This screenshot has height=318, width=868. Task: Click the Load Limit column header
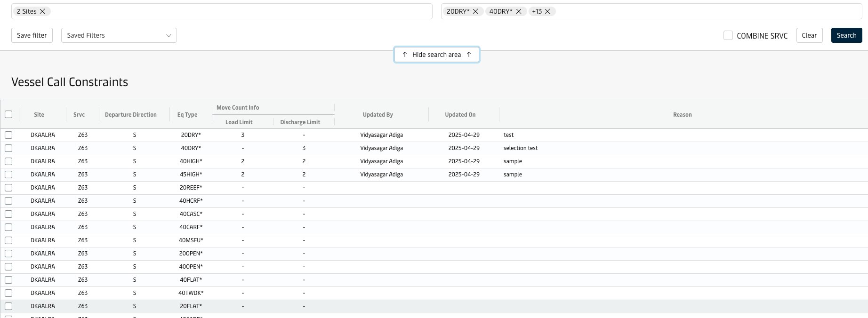click(x=239, y=122)
